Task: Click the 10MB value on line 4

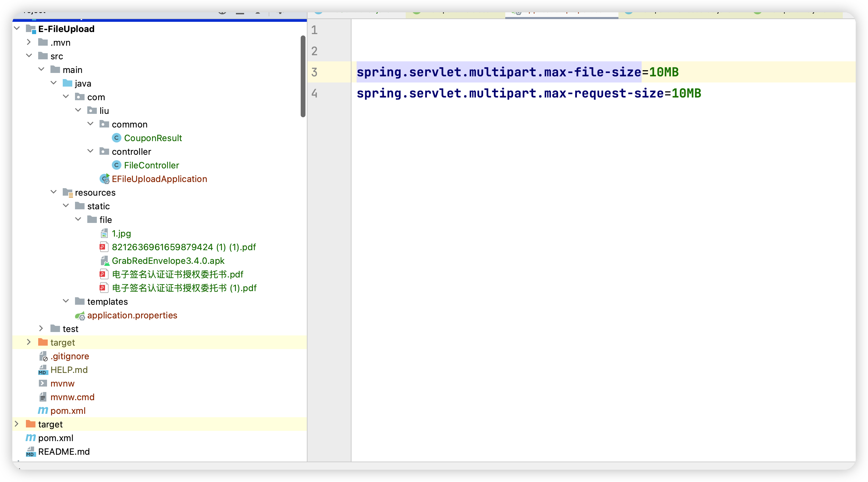Action: coord(686,93)
